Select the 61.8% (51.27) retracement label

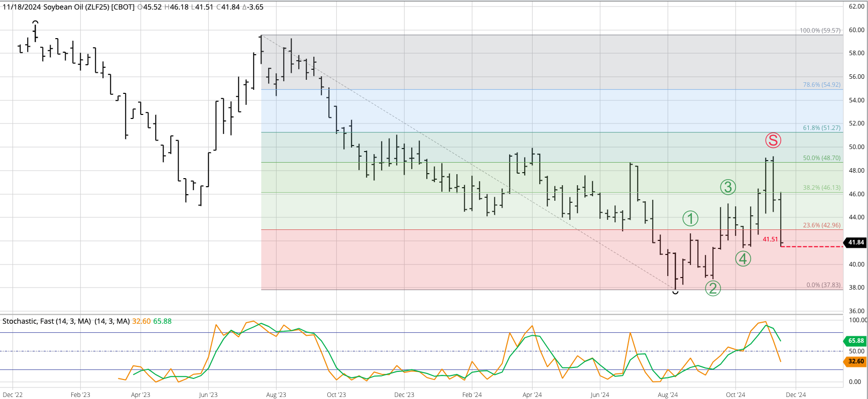click(821, 128)
